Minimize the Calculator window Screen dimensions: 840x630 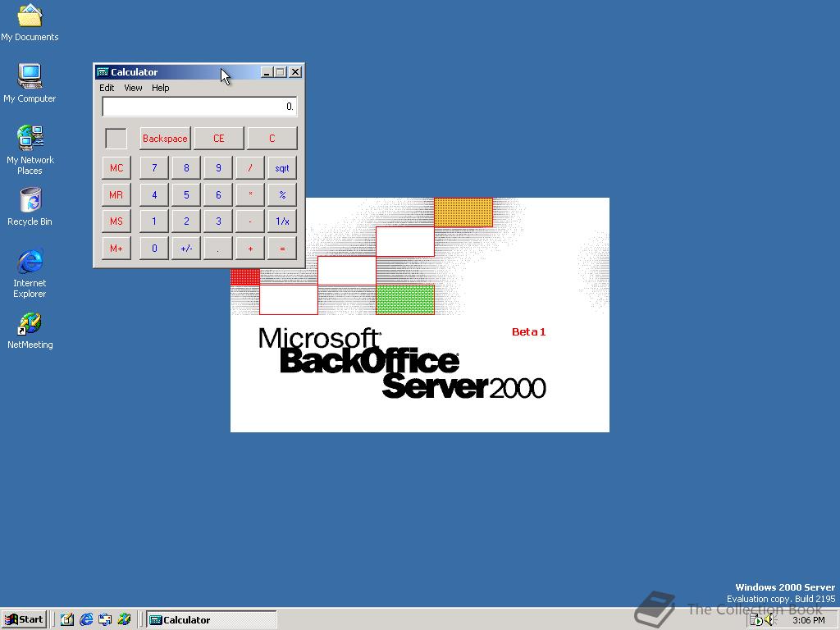pyautogui.click(x=267, y=72)
